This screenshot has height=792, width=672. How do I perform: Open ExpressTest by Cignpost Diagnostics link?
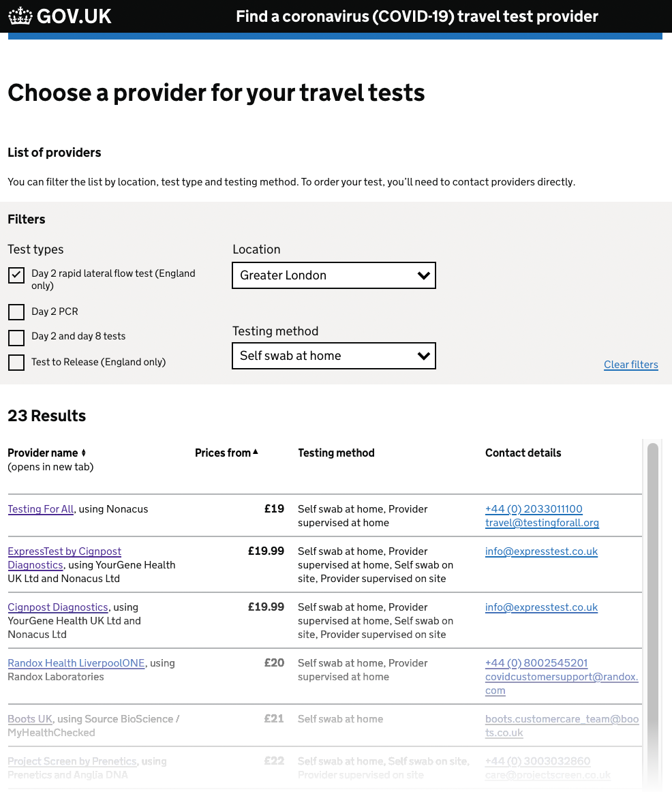tap(64, 551)
